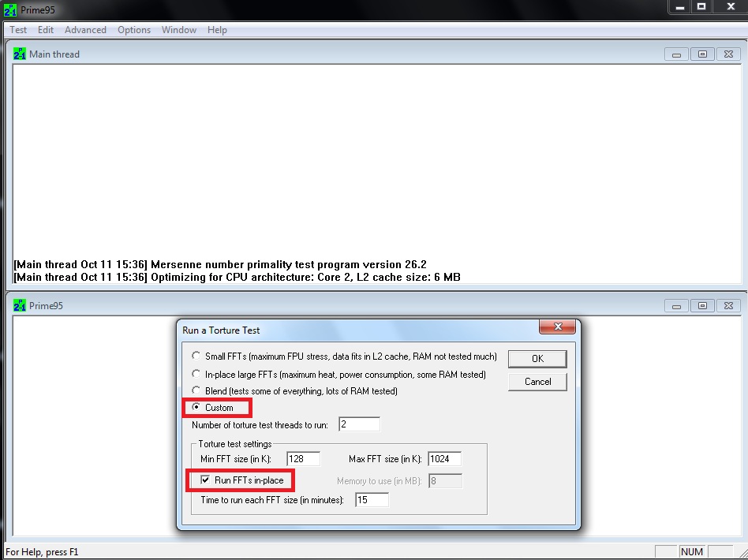Click the Optimizing for CPU architecture log line
Screen dimensions: 748x560
click(x=237, y=277)
